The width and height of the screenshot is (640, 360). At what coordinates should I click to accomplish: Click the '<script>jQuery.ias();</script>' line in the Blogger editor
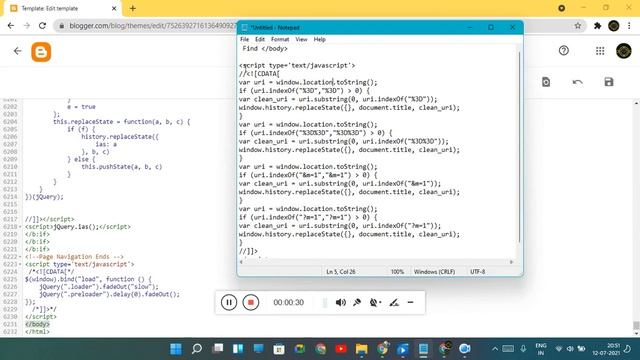coord(78,227)
